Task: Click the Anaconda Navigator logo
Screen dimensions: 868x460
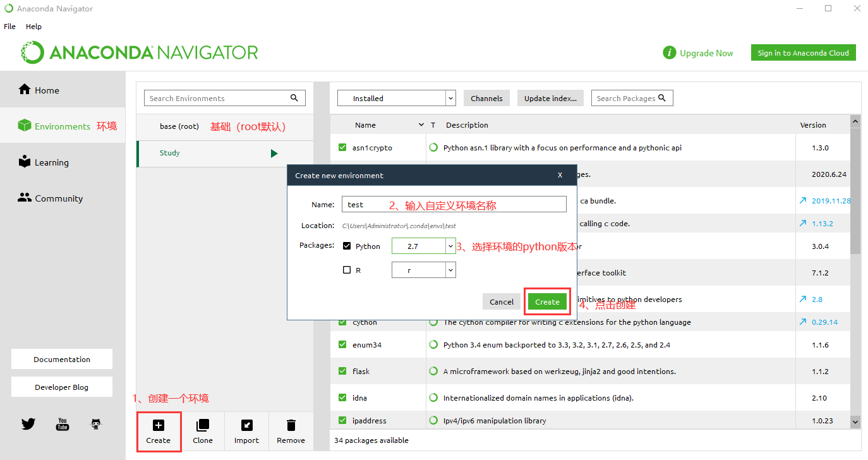Action: point(140,52)
